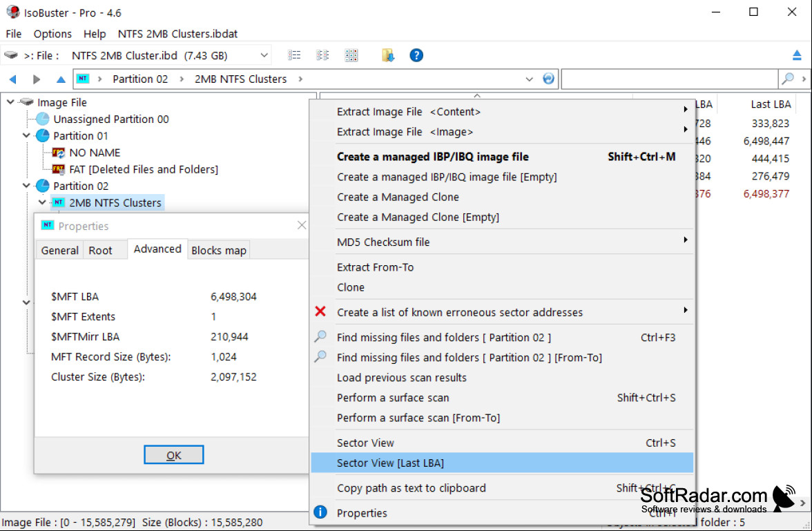Click OK in Properties dialog
Screen dimensions: 812x531
click(x=173, y=455)
